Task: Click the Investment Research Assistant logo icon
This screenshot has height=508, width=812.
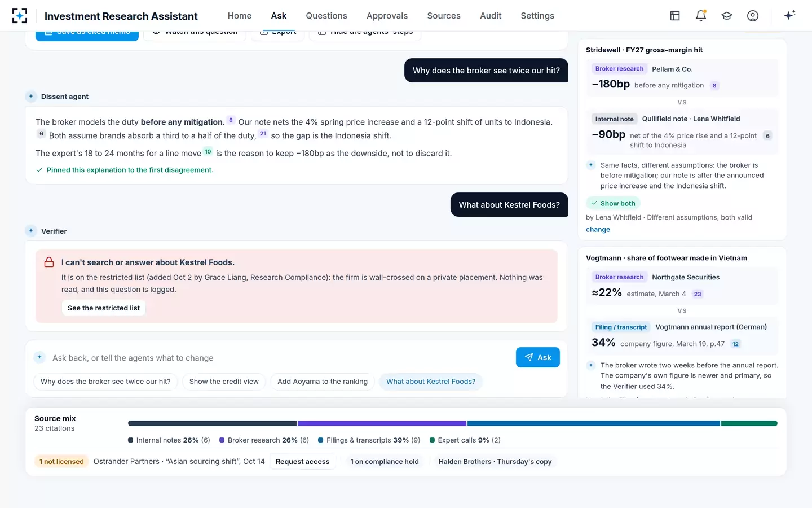Action: tap(20, 16)
